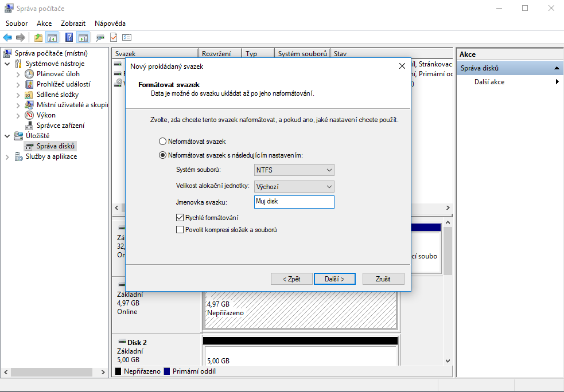
Task: Click the Up one level folder icon
Action: coord(38,38)
